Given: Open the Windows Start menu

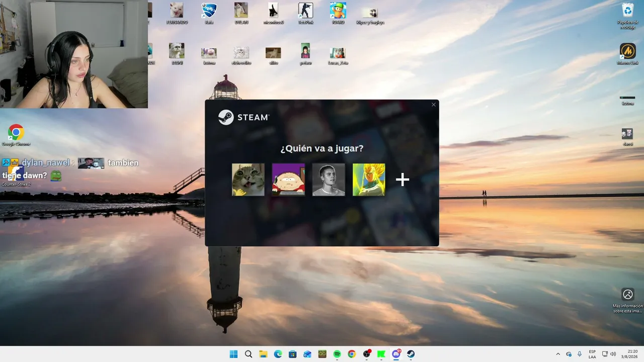Looking at the screenshot, I should click(x=233, y=354).
